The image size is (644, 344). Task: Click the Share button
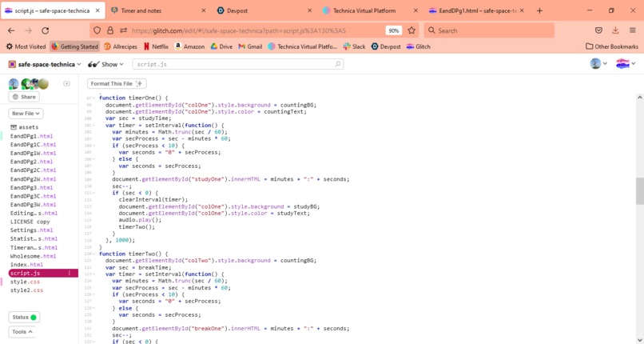pos(24,97)
